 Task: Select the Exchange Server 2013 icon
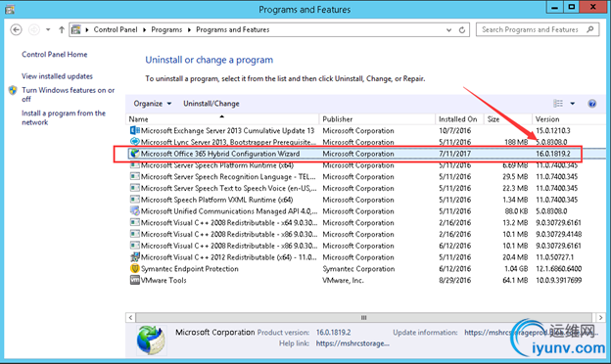pyautogui.click(x=134, y=130)
